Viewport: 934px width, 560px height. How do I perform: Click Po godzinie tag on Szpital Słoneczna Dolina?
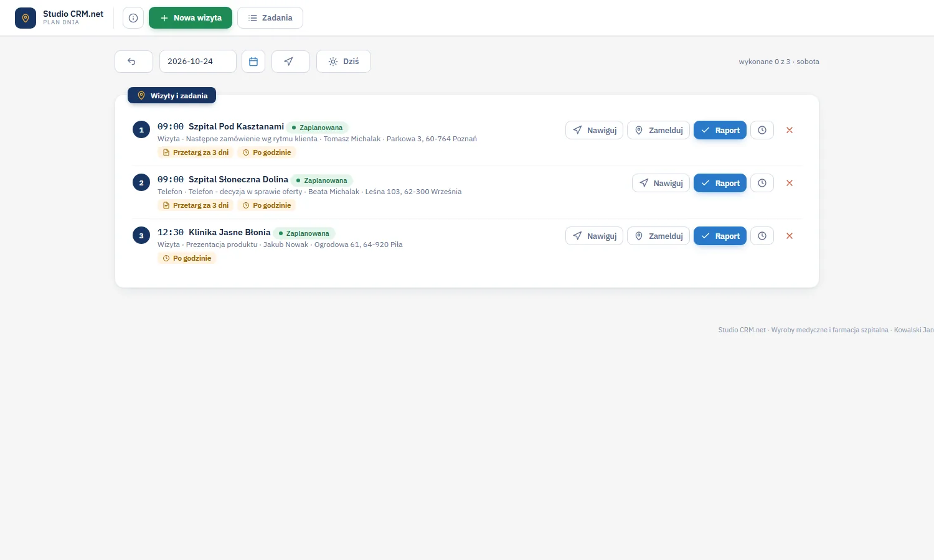(267, 205)
